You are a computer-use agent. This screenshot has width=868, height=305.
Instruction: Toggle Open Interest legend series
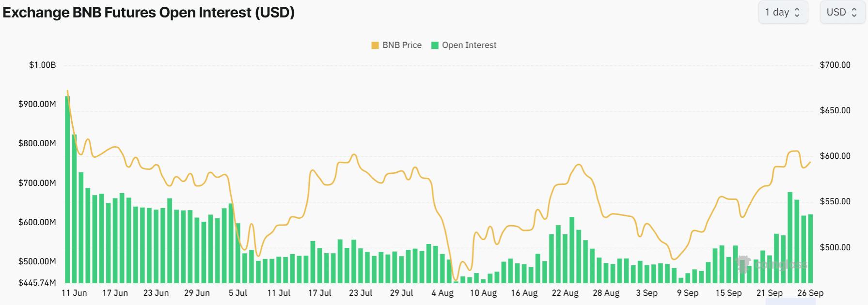(x=464, y=45)
